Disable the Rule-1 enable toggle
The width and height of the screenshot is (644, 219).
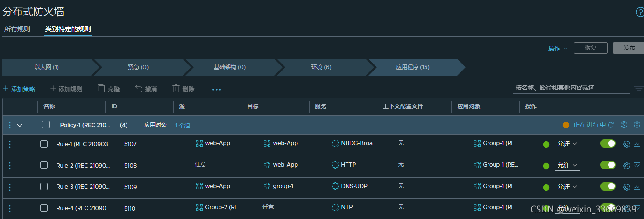pos(608,143)
